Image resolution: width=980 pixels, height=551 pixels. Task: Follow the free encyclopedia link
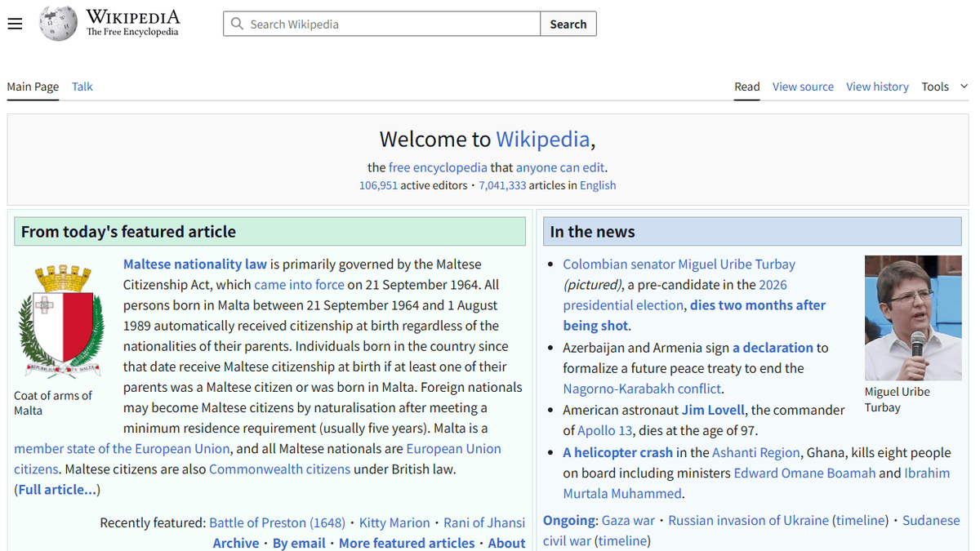click(438, 167)
